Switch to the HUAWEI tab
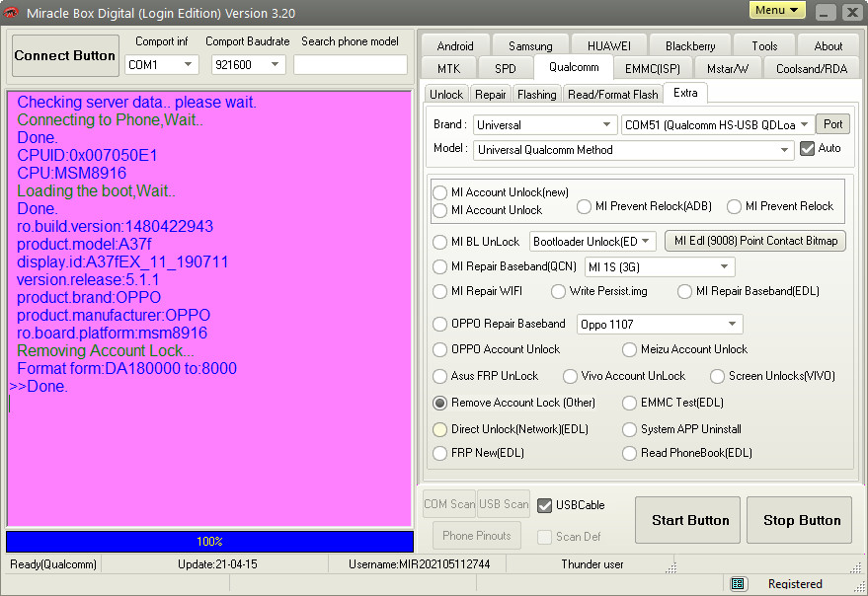The width and height of the screenshot is (868, 596). 609,46
